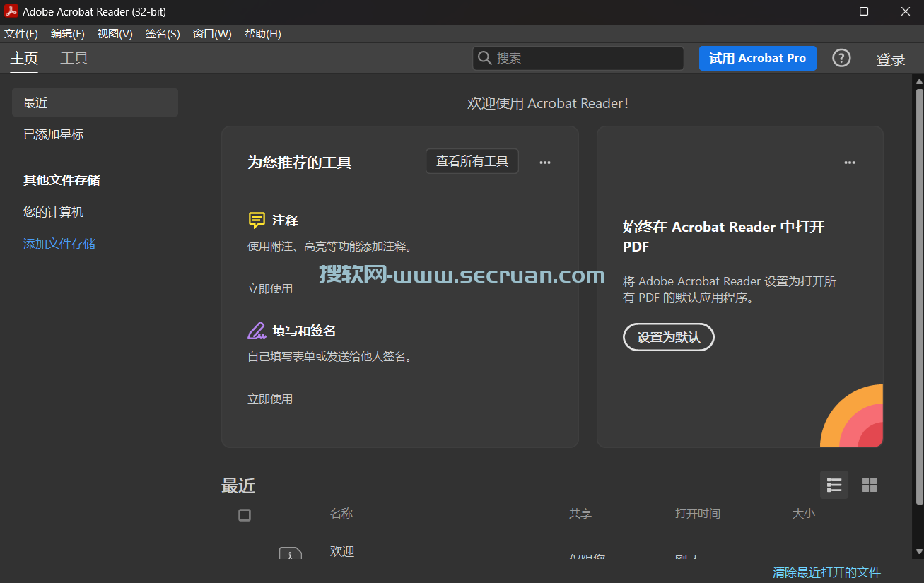Open more options on 为您推荐的工具 card

[545, 163]
